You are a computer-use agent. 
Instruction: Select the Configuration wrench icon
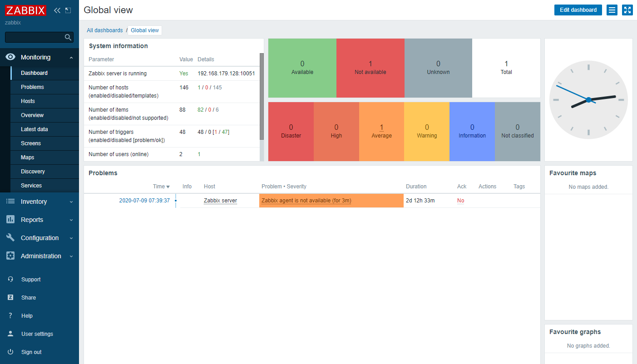point(10,237)
